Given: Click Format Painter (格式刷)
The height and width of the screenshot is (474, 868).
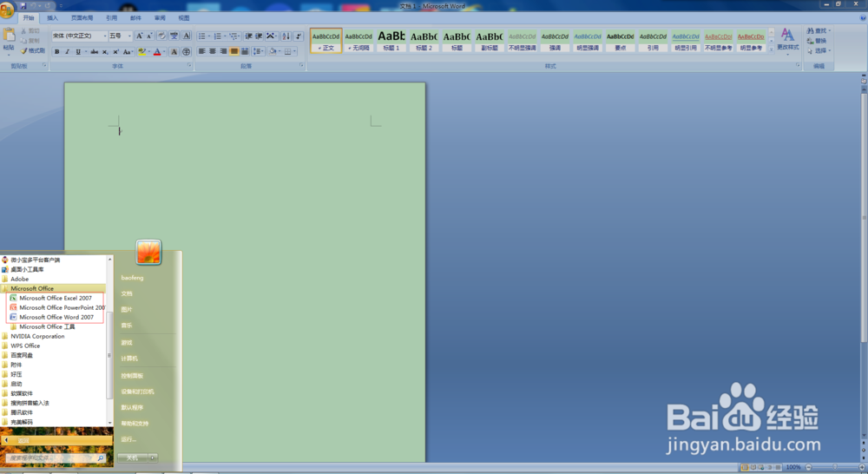Looking at the screenshot, I should (33, 51).
